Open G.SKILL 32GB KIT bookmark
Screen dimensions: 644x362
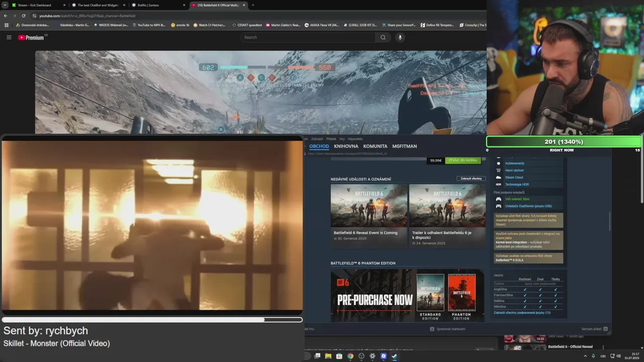point(360,25)
